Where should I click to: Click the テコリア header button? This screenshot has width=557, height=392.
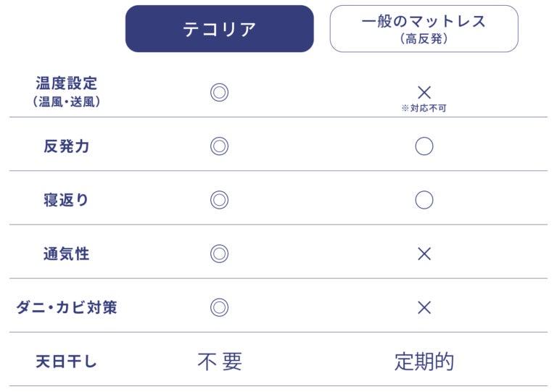coord(219,29)
